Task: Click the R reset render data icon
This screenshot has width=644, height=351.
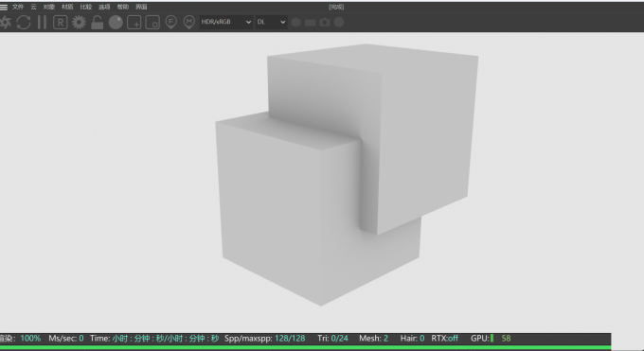Action: (x=61, y=22)
